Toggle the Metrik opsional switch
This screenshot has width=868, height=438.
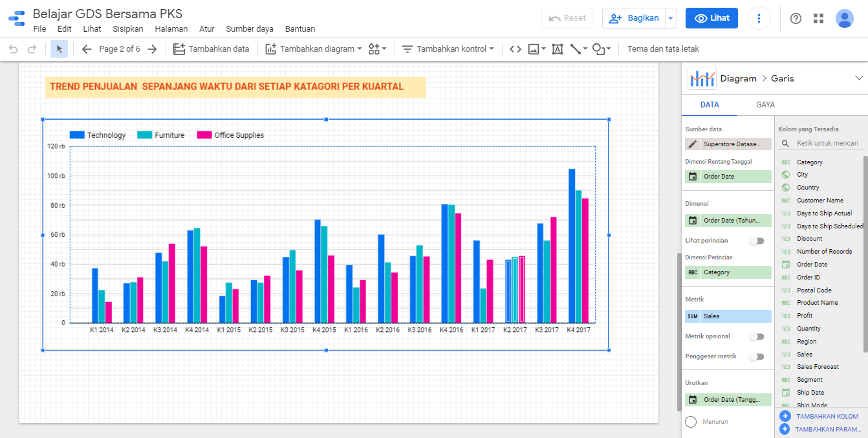coord(756,336)
